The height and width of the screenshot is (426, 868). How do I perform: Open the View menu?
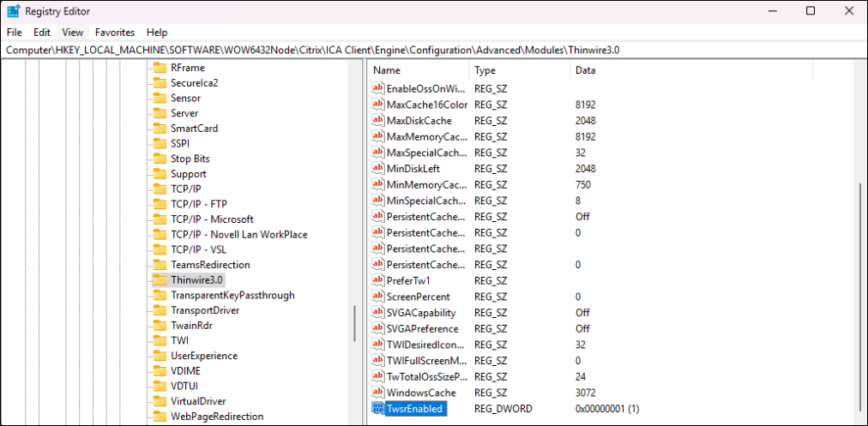point(73,32)
